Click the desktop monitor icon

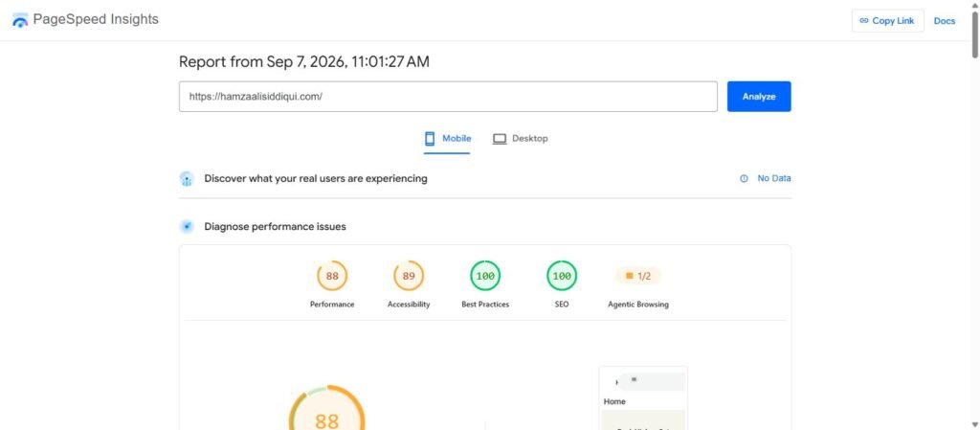click(x=500, y=139)
